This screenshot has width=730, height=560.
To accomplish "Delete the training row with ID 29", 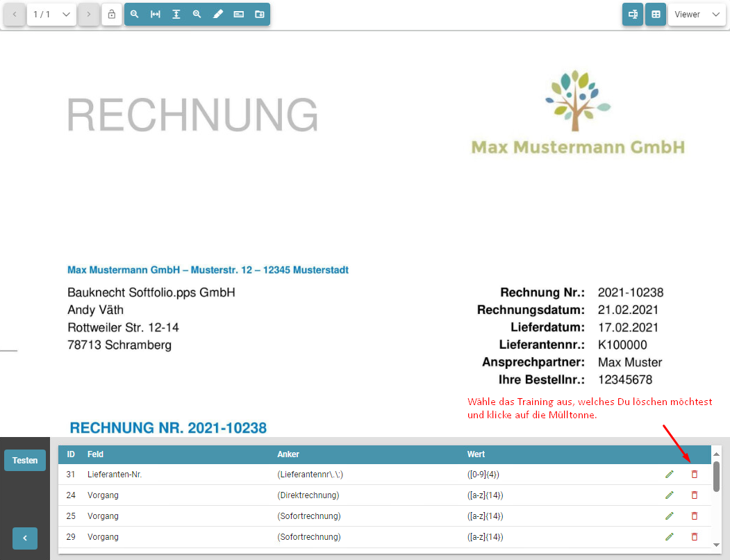I will tap(694, 537).
